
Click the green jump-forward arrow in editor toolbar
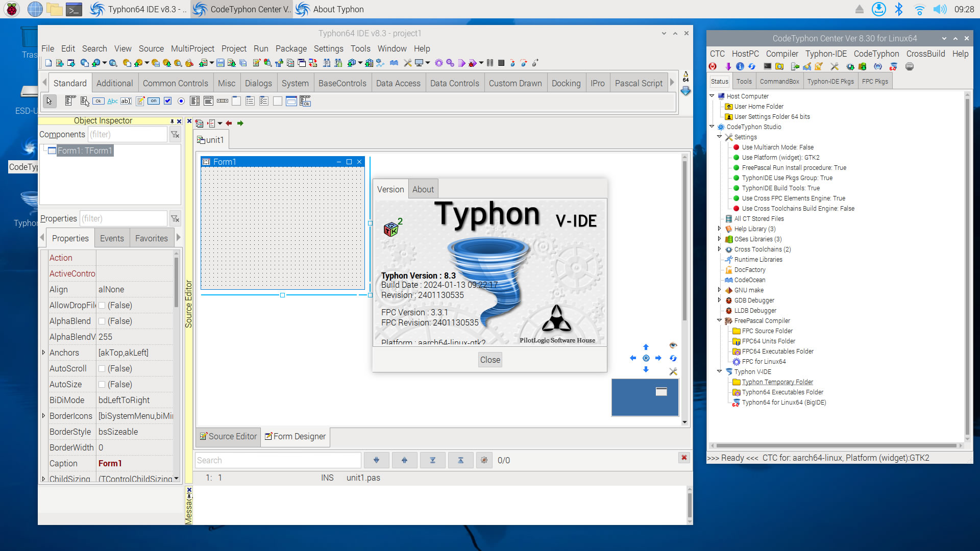point(240,123)
